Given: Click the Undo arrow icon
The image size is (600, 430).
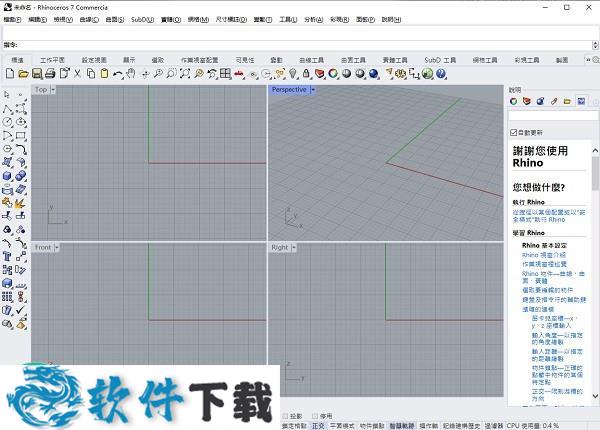Looking at the screenshot, I should (117, 74).
